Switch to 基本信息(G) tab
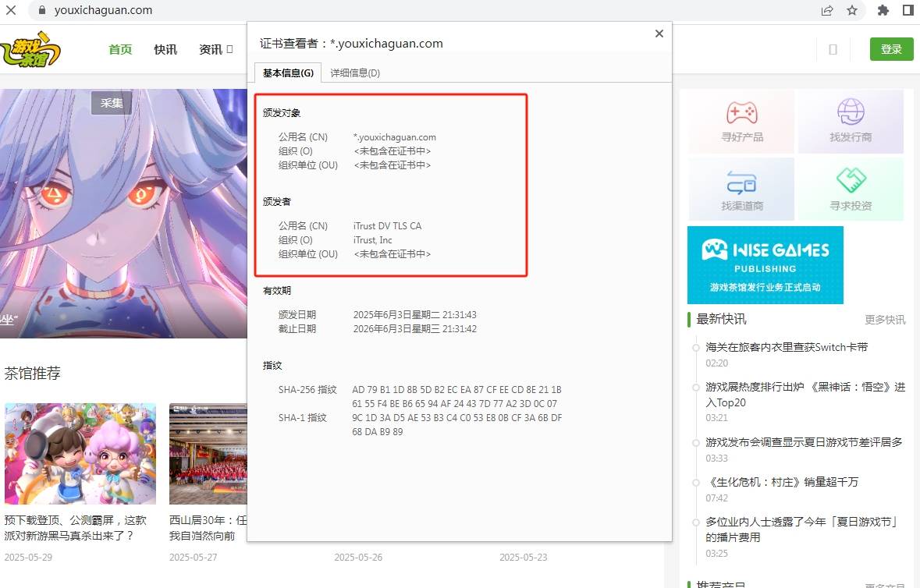Screen dimensions: 920x588 point(288,73)
